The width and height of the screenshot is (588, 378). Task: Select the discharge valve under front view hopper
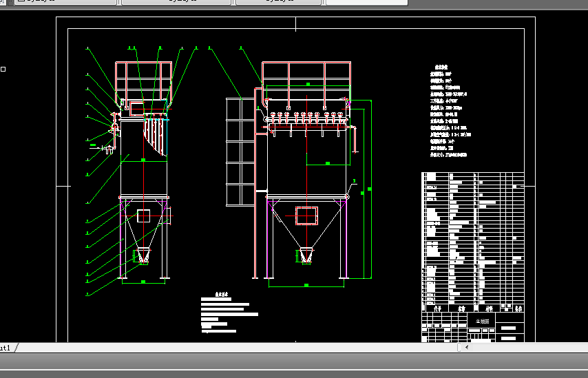(306, 255)
